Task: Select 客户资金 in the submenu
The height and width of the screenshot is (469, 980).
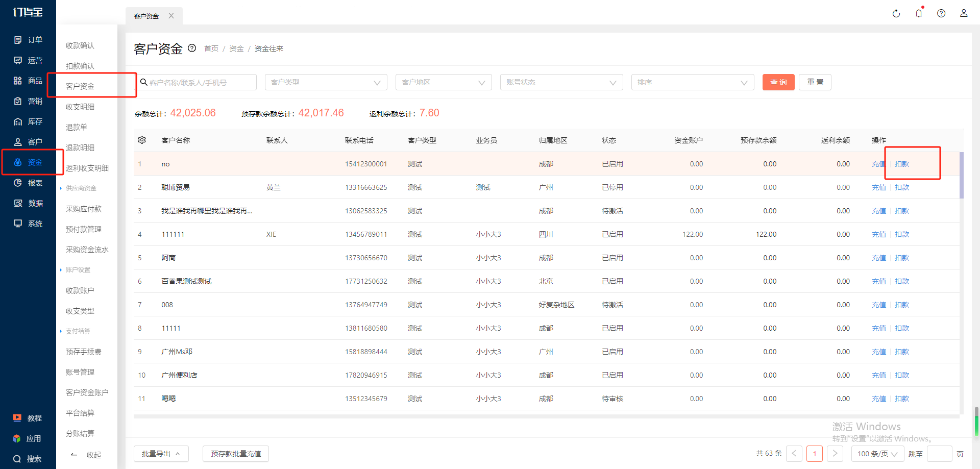Action: click(x=80, y=86)
